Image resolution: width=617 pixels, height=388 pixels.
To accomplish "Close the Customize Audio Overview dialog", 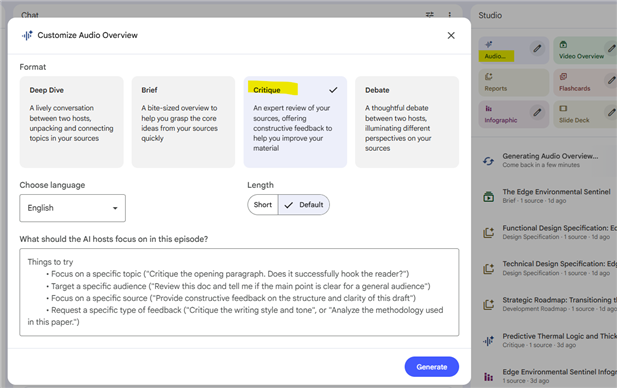I will [451, 35].
